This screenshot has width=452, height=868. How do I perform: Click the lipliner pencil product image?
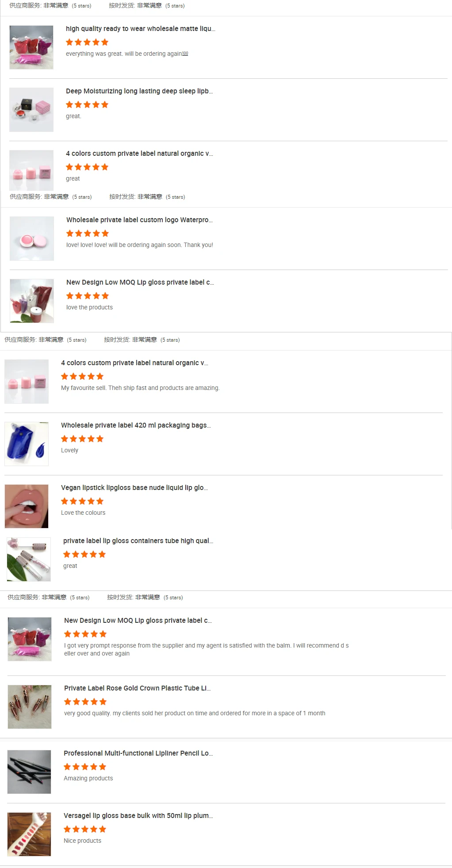(x=29, y=772)
